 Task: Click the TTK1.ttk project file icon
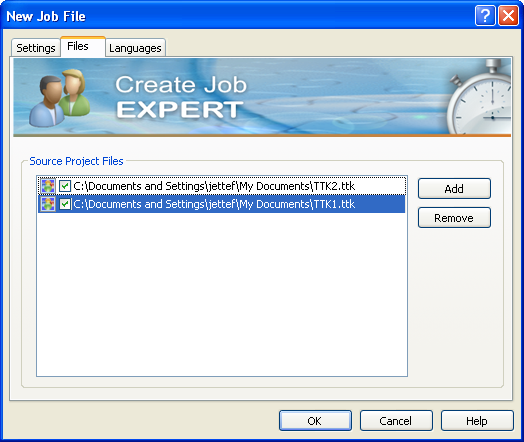[x=48, y=204]
